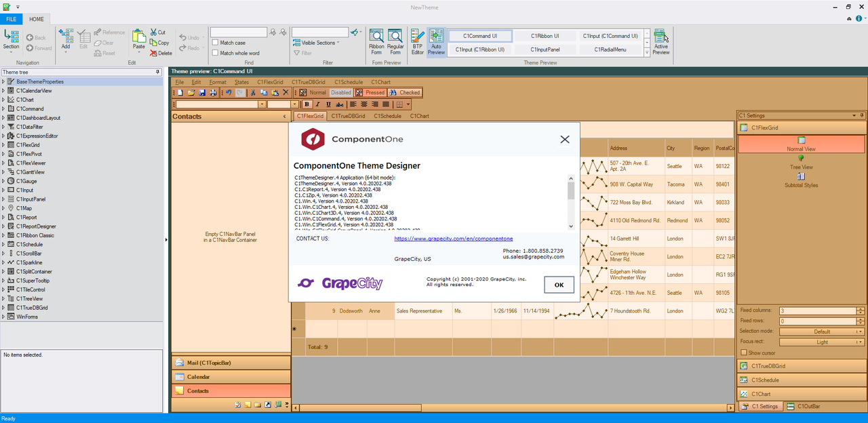
Task: Open the Section navigation dropdown
Action: (x=12, y=42)
